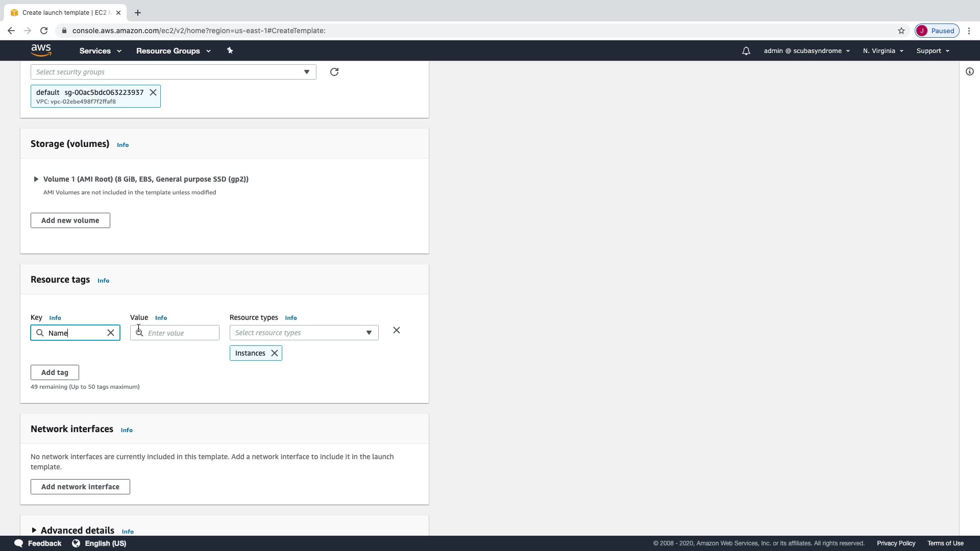Viewport: 980px width, 551px height.
Task: Clear the Key field text
Action: 111,333
